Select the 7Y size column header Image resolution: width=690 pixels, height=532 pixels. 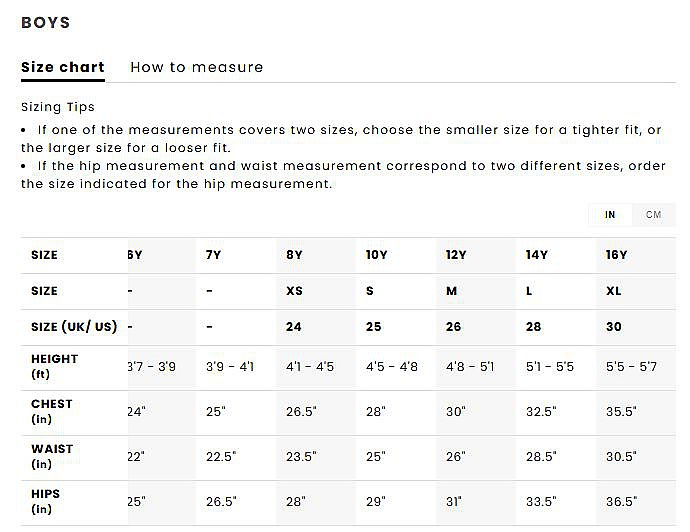pyautogui.click(x=213, y=255)
